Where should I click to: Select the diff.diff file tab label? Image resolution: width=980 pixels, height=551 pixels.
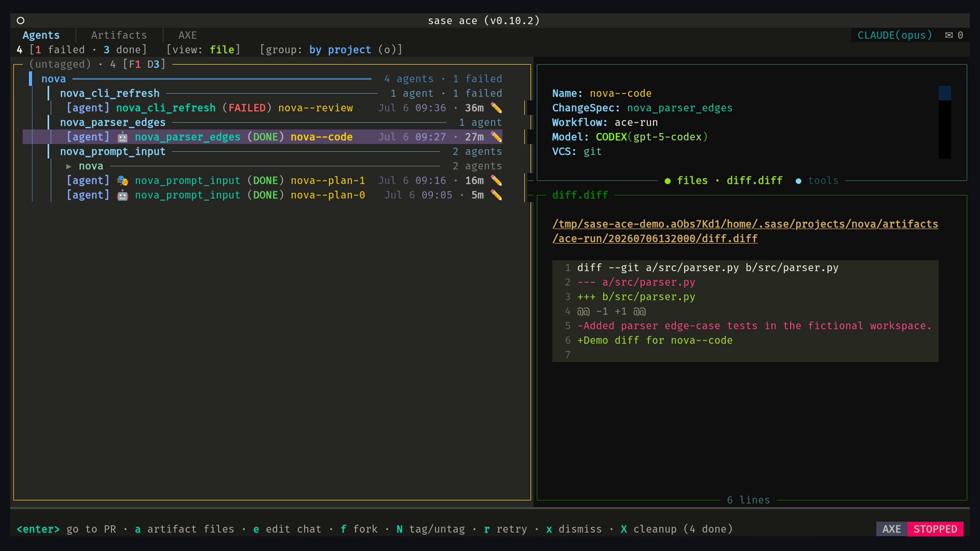tap(754, 181)
